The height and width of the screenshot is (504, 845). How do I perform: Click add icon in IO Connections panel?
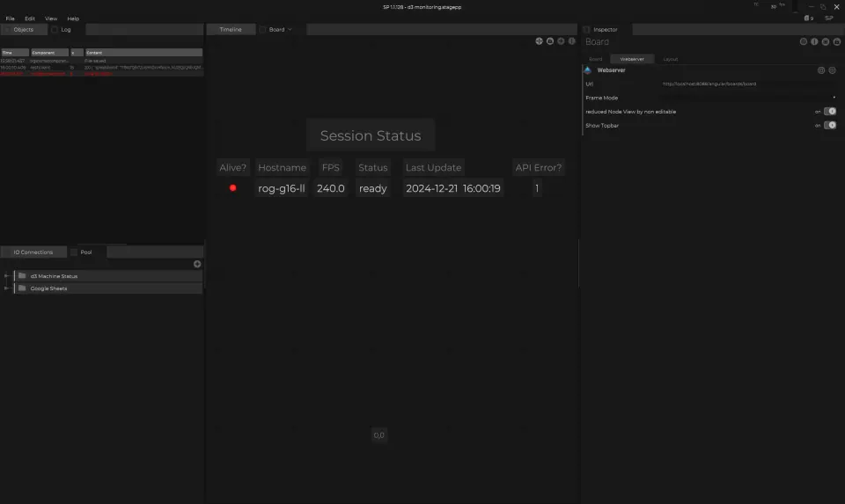tap(197, 264)
